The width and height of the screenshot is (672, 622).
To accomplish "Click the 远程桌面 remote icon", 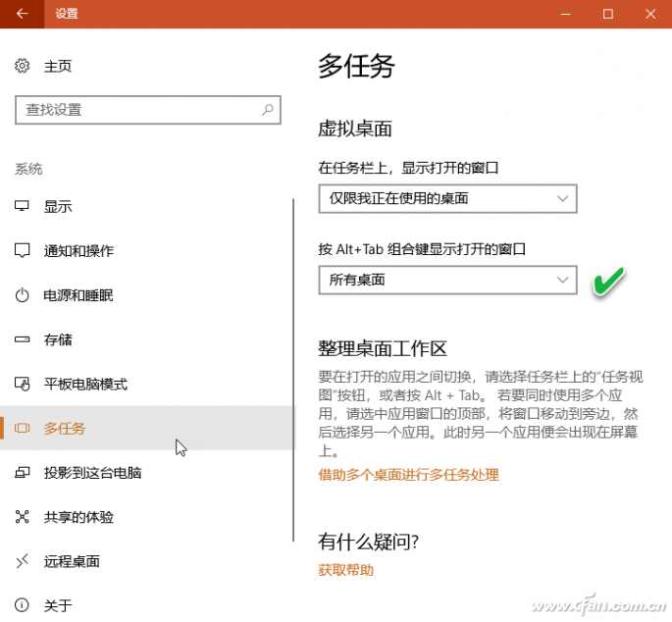I will coord(22,561).
